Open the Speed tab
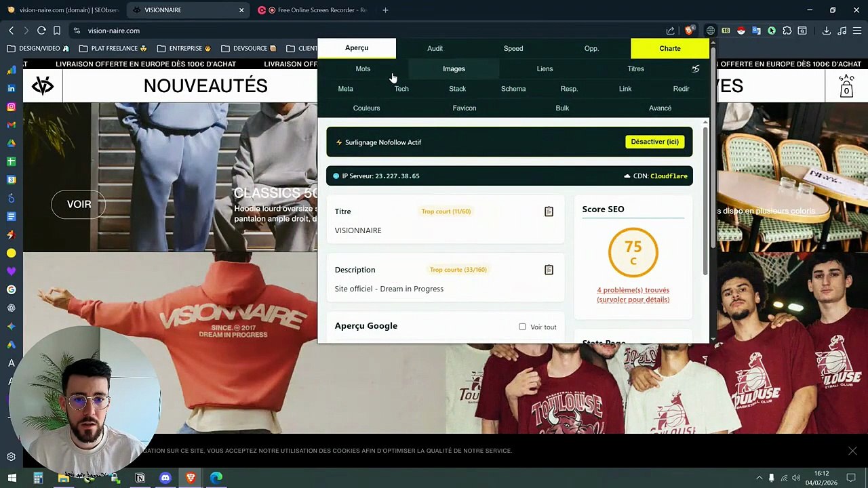868x488 pixels. click(513, 48)
